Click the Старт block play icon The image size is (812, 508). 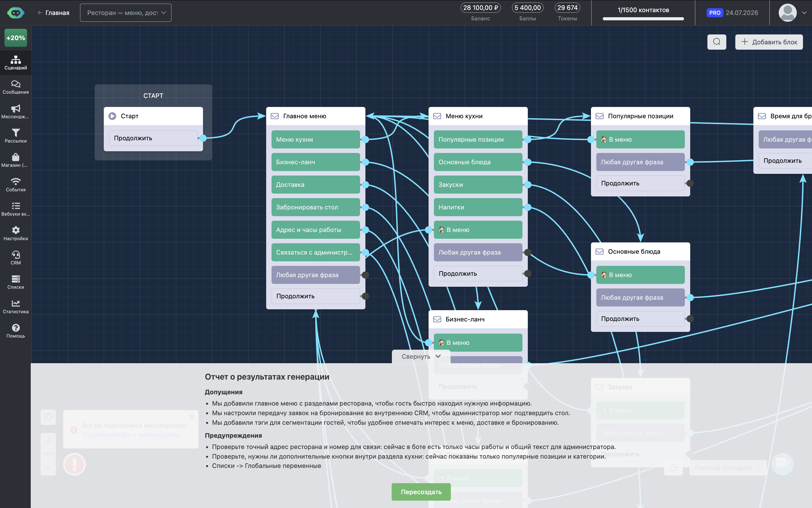pos(112,116)
